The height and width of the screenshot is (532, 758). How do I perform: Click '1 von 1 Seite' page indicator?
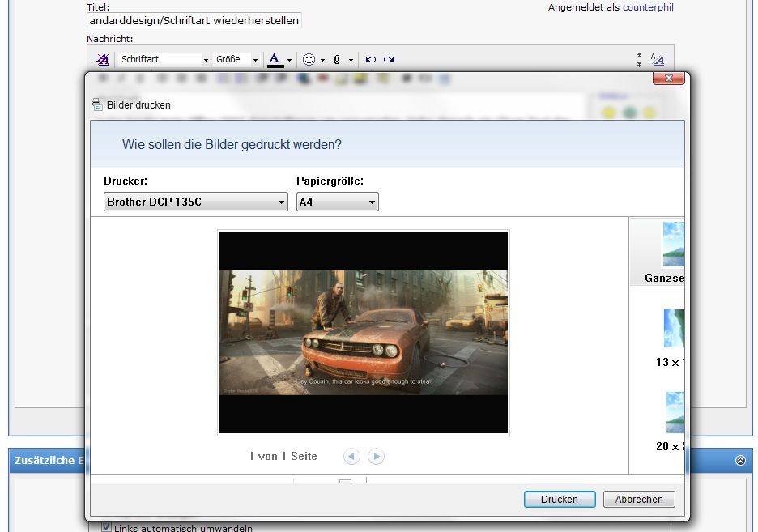click(x=283, y=456)
